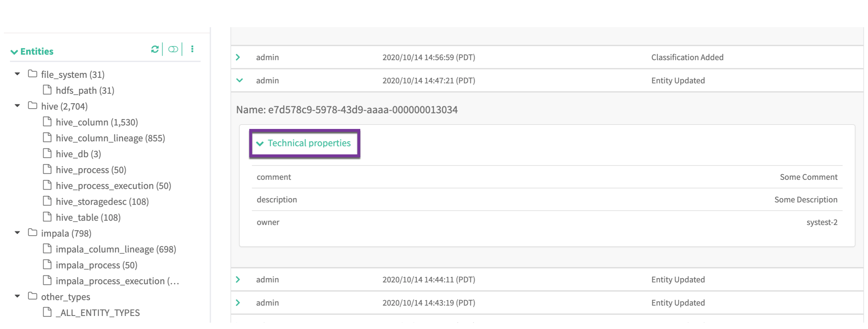
Task: Expand the 14:43:19 audit row chevron
Action: (x=238, y=303)
